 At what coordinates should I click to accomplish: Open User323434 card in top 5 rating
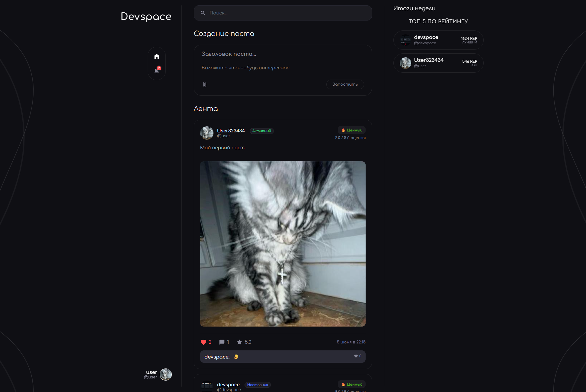tap(438, 63)
